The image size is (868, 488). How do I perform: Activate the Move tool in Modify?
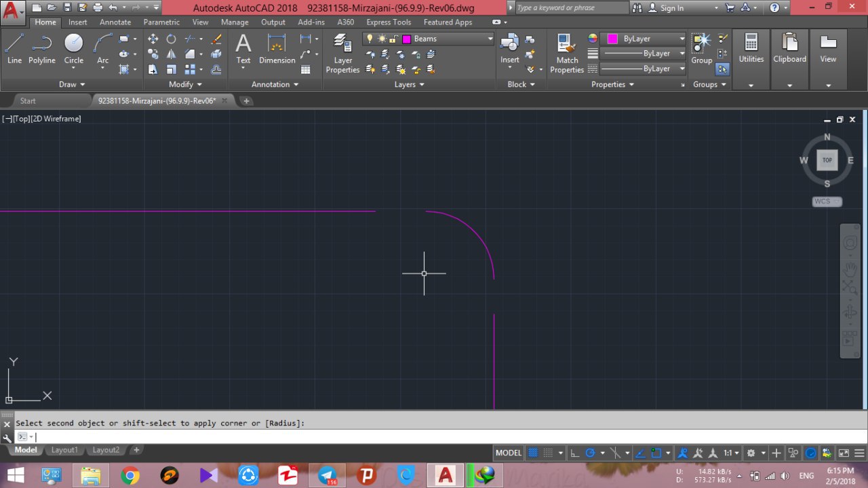(x=153, y=39)
